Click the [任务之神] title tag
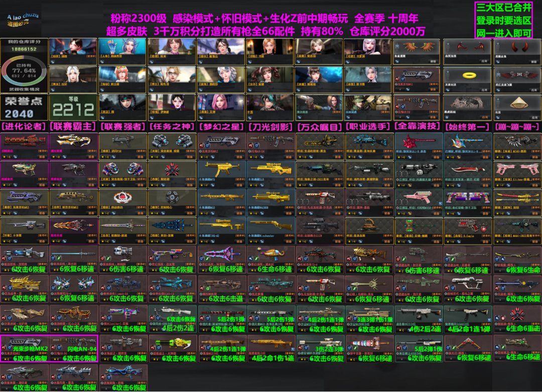 pos(172,127)
